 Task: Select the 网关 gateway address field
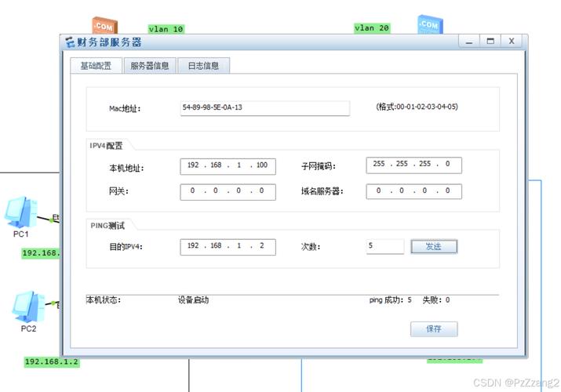228,191
